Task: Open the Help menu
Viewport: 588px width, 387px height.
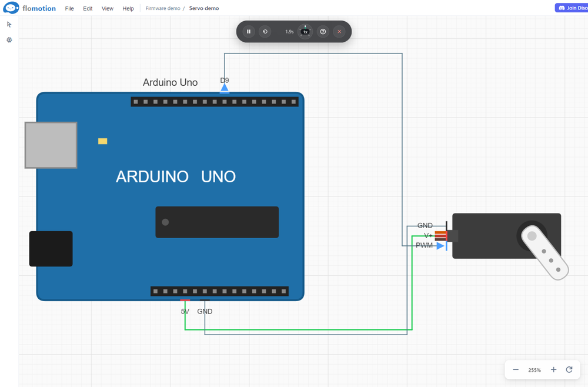Action: 128,8
